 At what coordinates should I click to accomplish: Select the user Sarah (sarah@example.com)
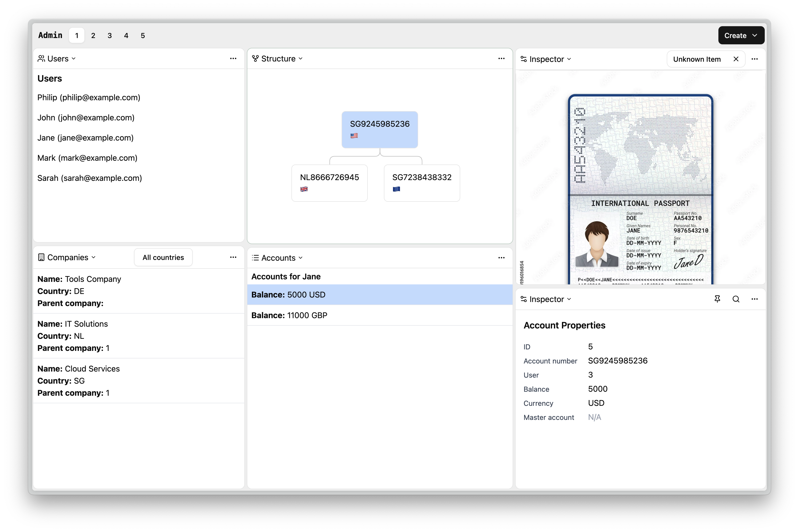tap(90, 178)
